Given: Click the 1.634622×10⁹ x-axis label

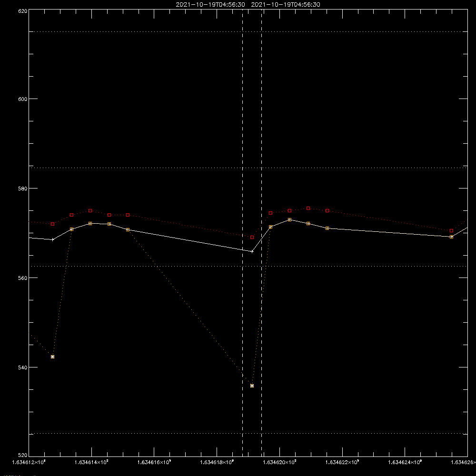Looking at the screenshot, I should (x=342, y=462).
